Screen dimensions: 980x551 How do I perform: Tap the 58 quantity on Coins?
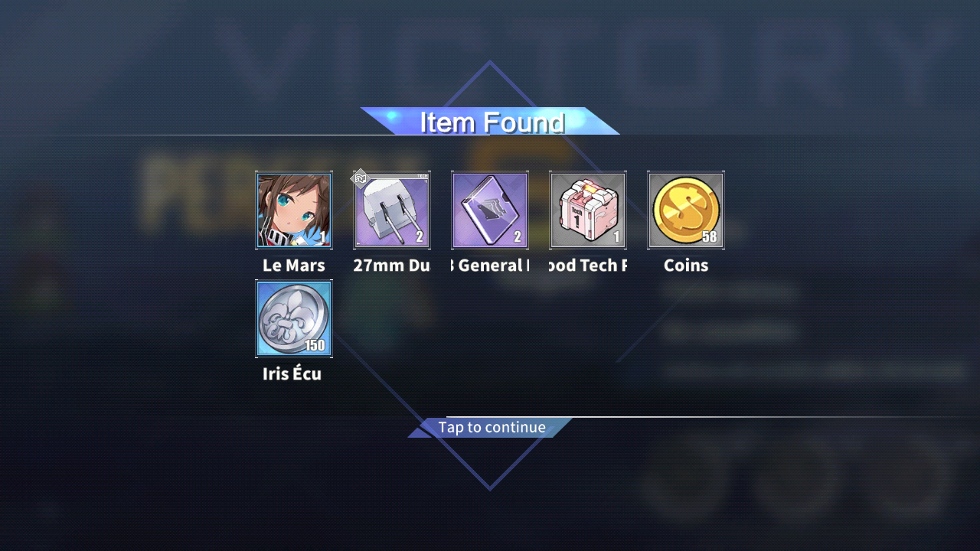[x=710, y=236]
